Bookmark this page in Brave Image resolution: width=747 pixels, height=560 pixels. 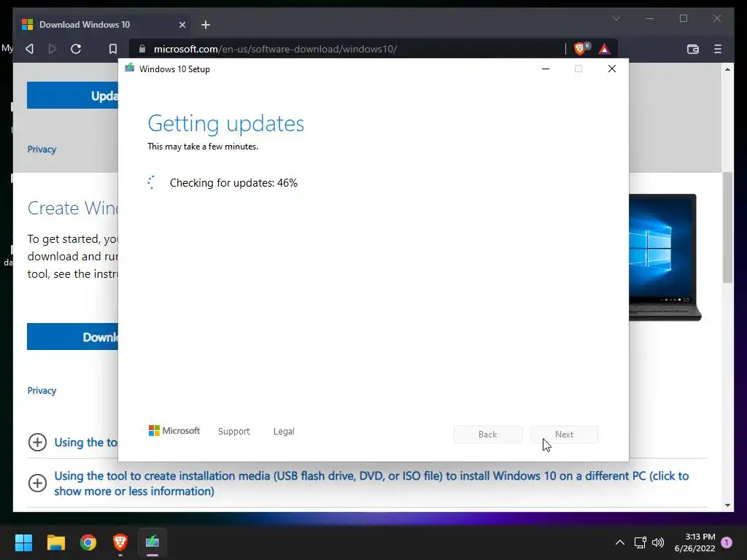[x=113, y=49]
